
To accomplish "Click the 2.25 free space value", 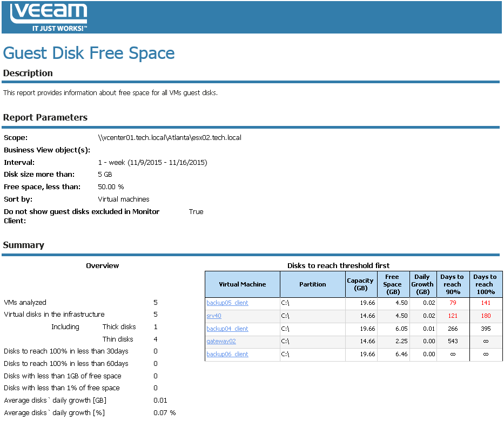I will pyautogui.click(x=401, y=341).
